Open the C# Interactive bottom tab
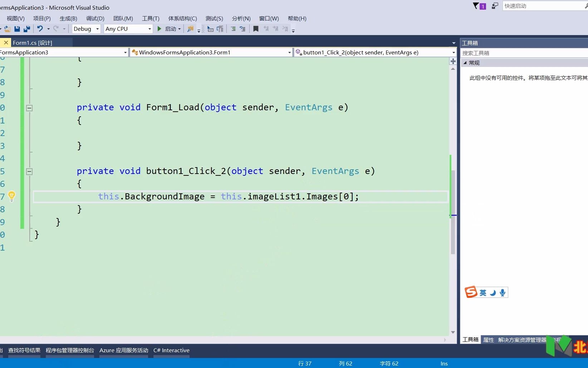This screenshot has width=588, height=368. (171, 350)
